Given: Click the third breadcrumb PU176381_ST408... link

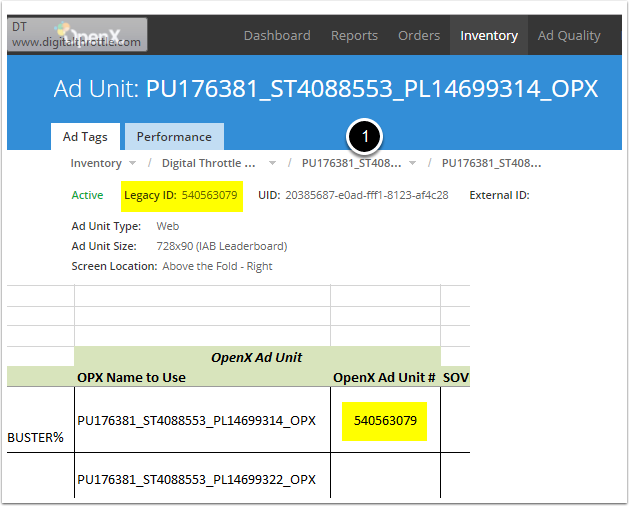Looking at the screenshot, I should [351, 163].
